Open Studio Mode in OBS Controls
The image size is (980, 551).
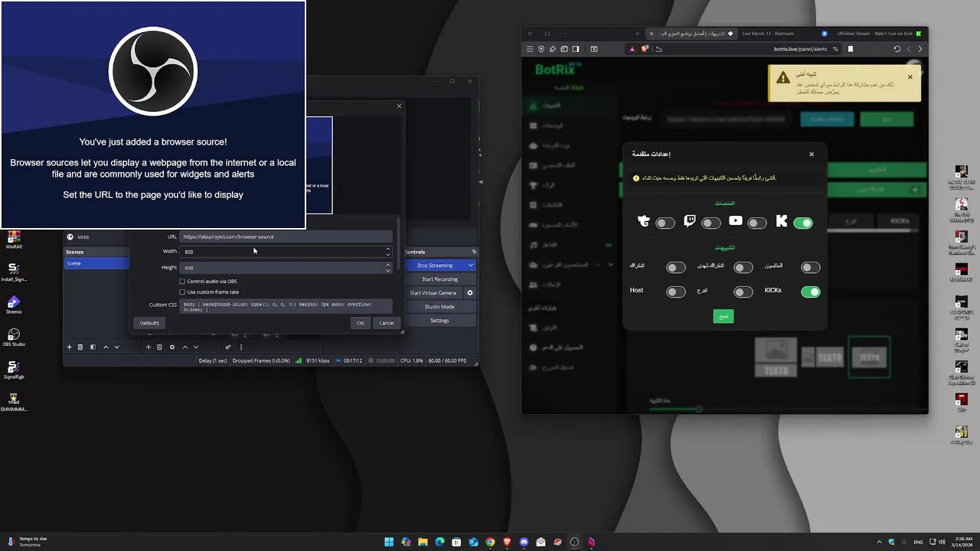tap(439, 307)
